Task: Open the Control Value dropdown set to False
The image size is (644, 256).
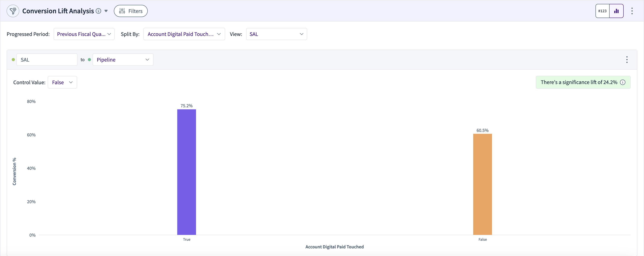Action: pos(62,82)
